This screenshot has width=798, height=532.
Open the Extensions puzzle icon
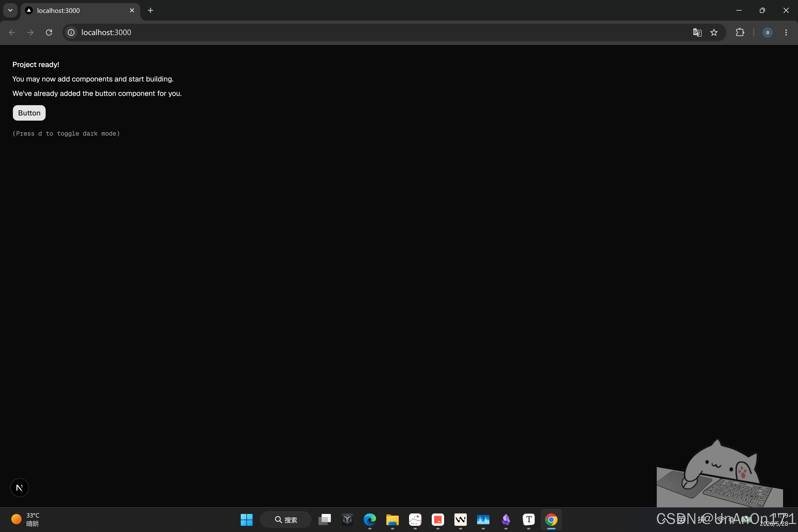click(740, 32)
